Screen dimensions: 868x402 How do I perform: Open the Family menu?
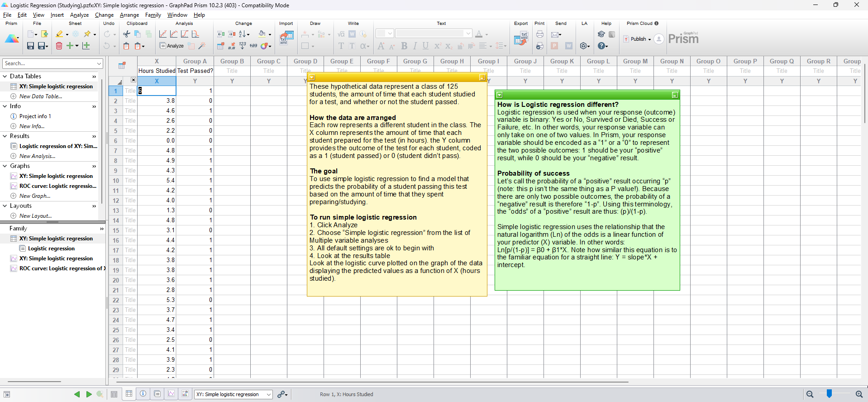153,15
